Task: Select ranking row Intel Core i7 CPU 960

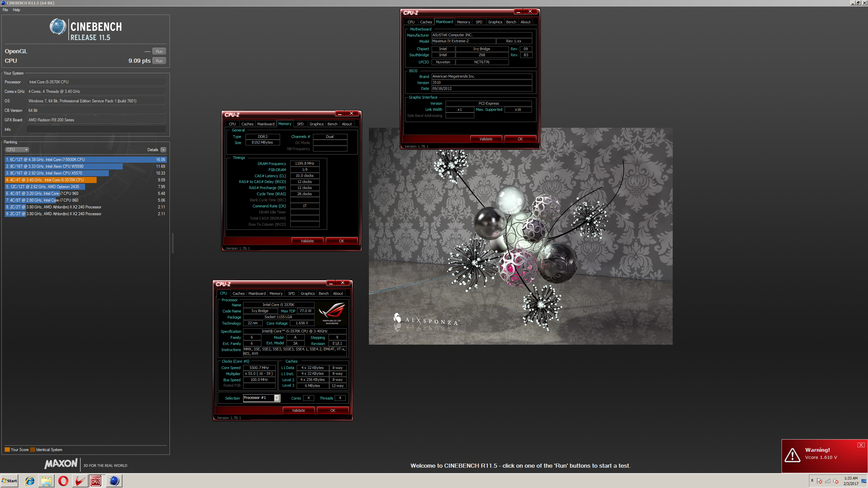Action: pyautogui.click(x=85, y=194)
